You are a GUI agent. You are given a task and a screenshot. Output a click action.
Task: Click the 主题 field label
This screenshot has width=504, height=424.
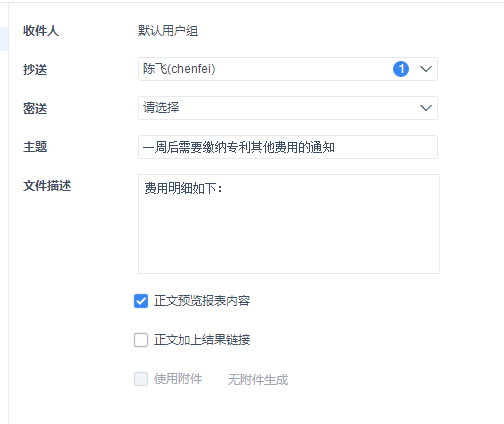pos(35,147)
